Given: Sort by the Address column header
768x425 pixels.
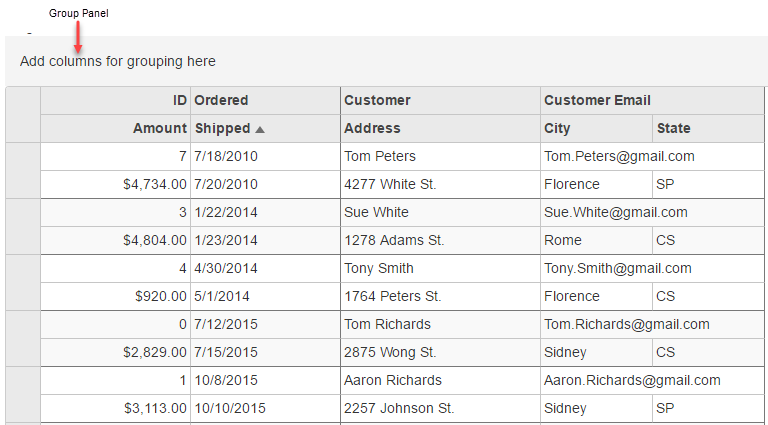Looking at the screenshot, I should click(440, 128).
